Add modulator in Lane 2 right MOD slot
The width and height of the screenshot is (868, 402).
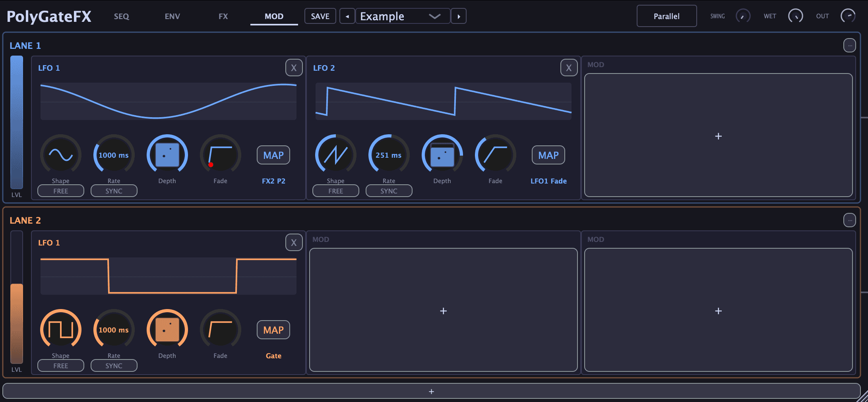click(x=719, y=310)
